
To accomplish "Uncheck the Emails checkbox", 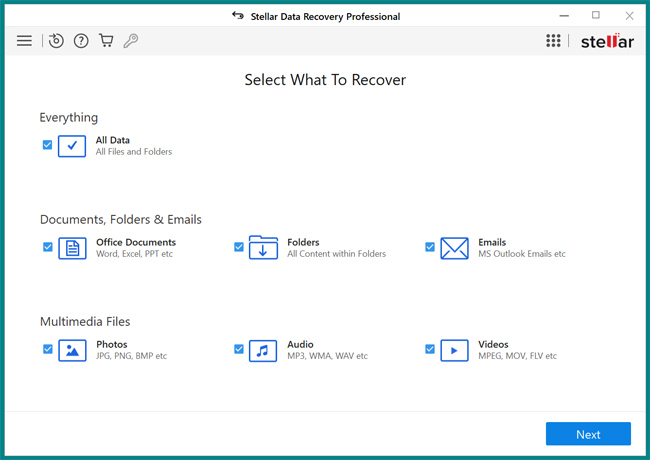I will [430, 247].
